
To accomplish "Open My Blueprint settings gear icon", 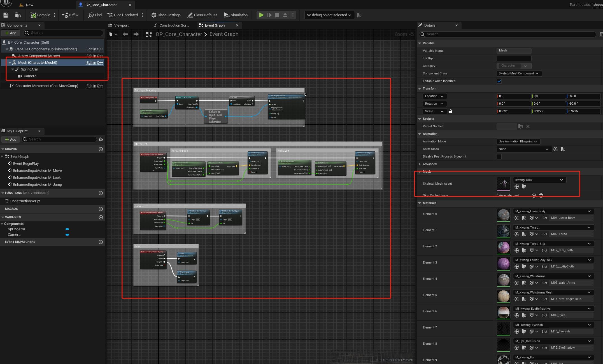I will coord(101,139).
